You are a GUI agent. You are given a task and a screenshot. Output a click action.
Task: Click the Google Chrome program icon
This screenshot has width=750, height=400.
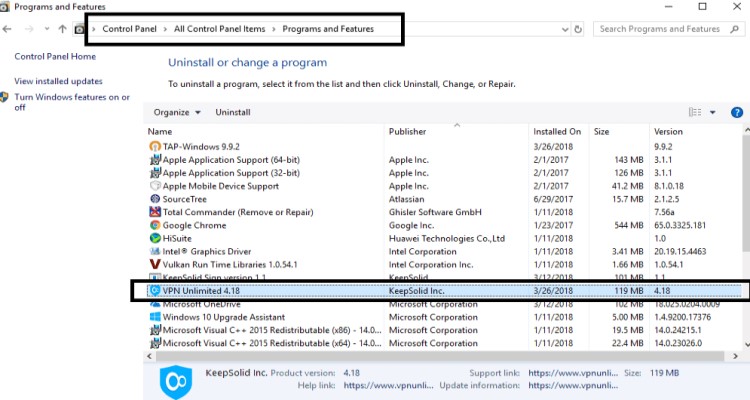[x=155, y=225]
